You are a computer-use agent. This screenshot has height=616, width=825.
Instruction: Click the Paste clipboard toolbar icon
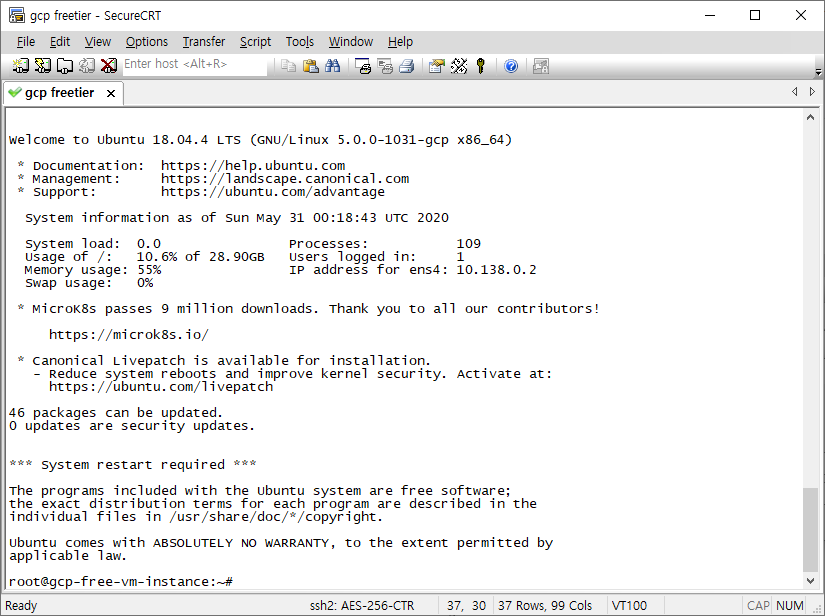(x=310, y=66)
